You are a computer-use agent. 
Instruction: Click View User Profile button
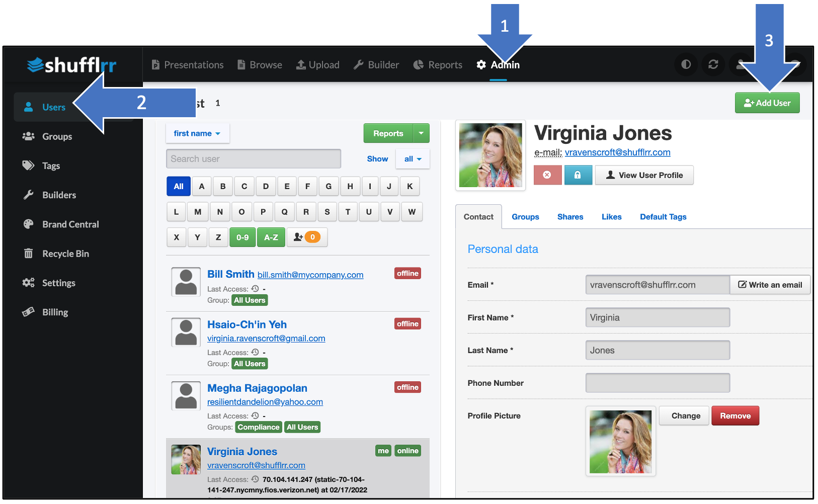pos(644,175)
